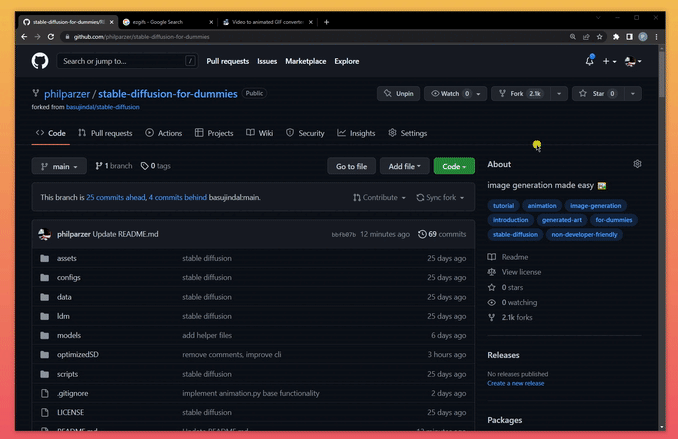Open Marketplace in the top navigation

tap(306, 61)
